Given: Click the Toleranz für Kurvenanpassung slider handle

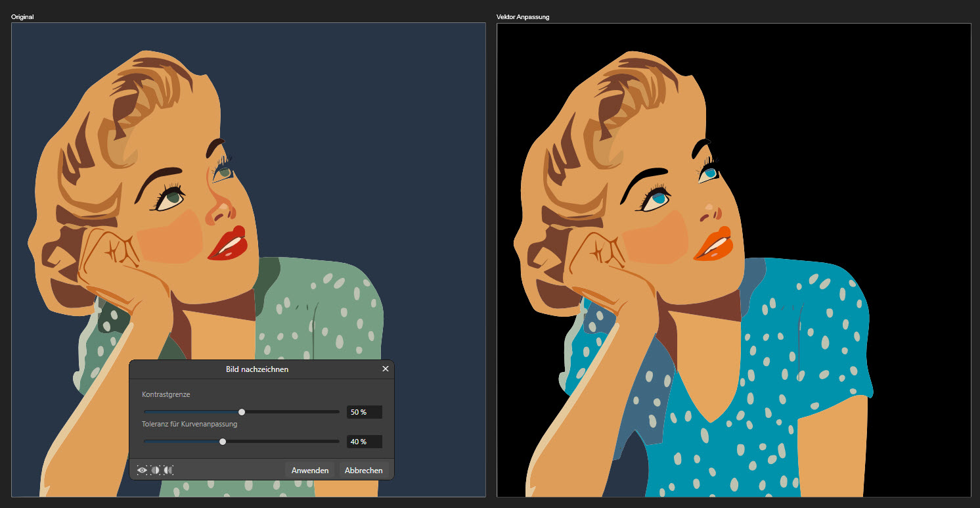Looking at the screenshot, I should (223, 442).
